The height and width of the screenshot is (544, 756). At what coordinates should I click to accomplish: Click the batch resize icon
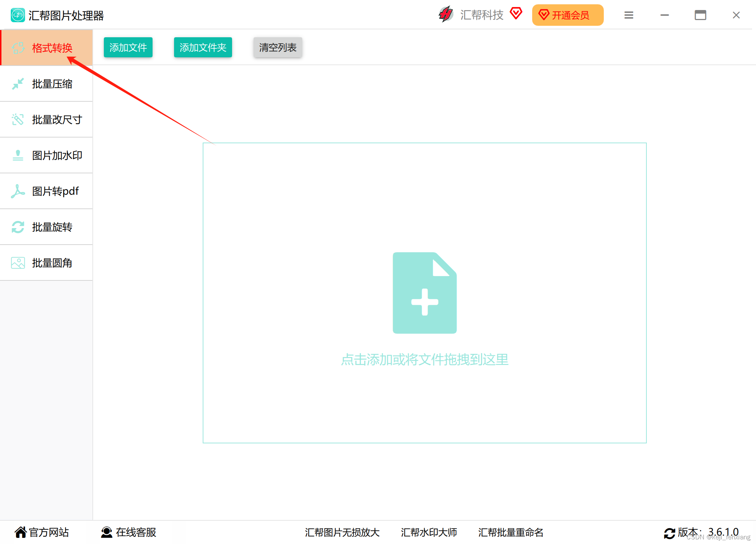(x=18, y=120)
